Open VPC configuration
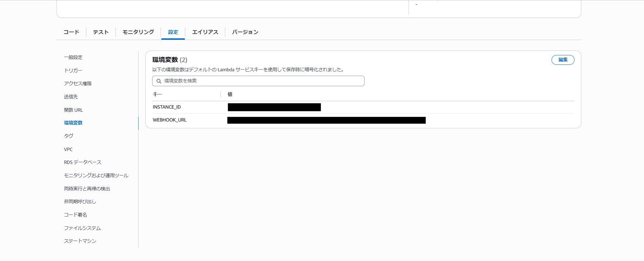The width and height of the screenshot is (644, 261). pos(68,149)
